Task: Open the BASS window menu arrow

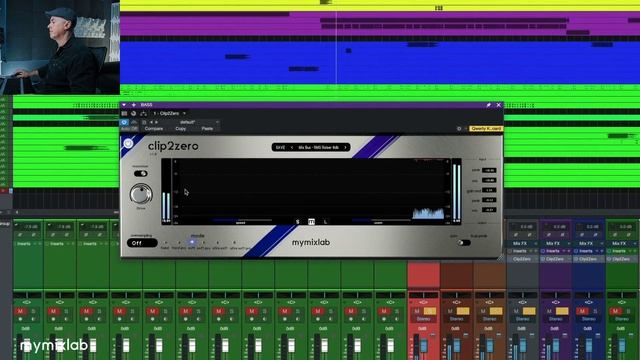Action: pos(124,105)
